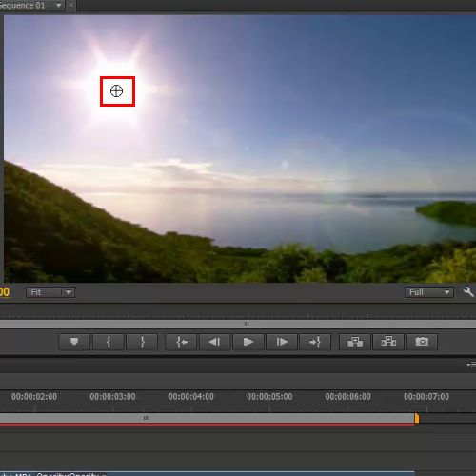
Task: Click the 00:00:06:00 ruler mark
Action: pyautogui.click(x=348, y=397)
